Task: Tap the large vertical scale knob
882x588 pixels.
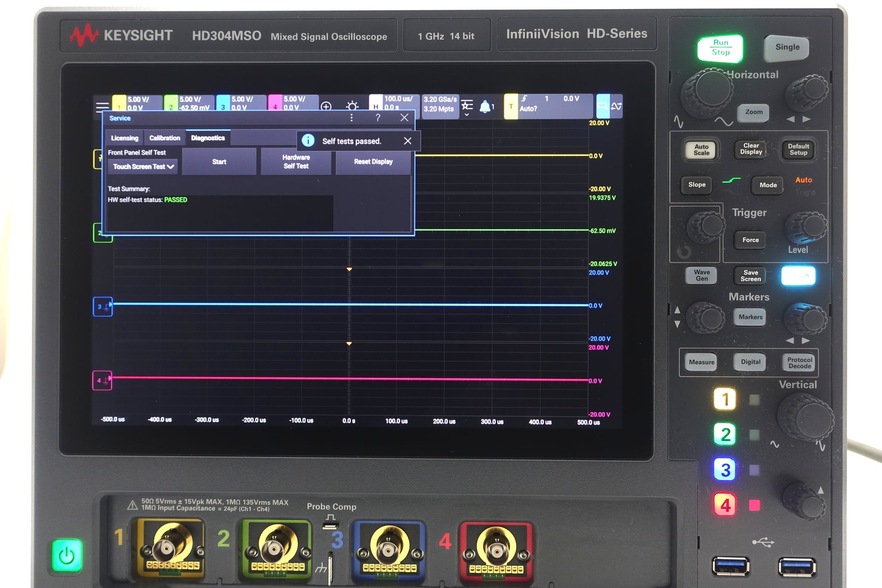Action: pyautogui.click(x=805, y=417)
